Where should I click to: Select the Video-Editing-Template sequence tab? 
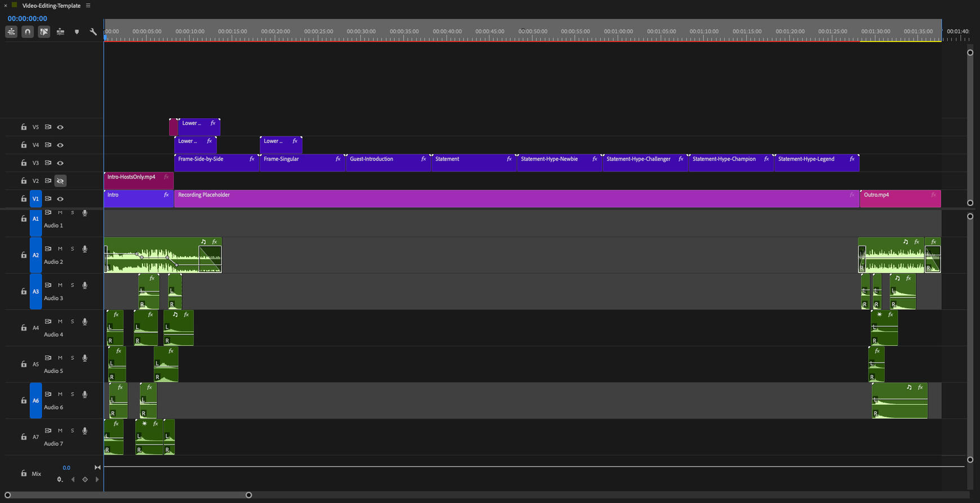tap(51, 6)
